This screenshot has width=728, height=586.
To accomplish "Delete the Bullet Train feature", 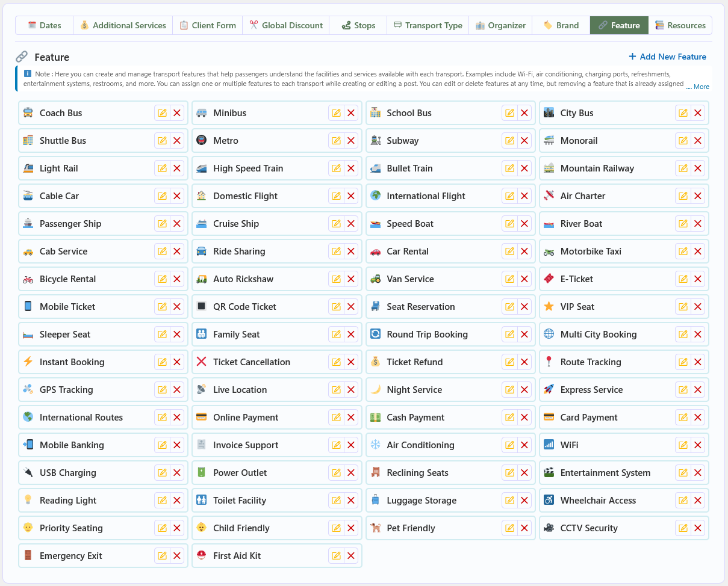I will pyautogui.click(x=524, y=168).
